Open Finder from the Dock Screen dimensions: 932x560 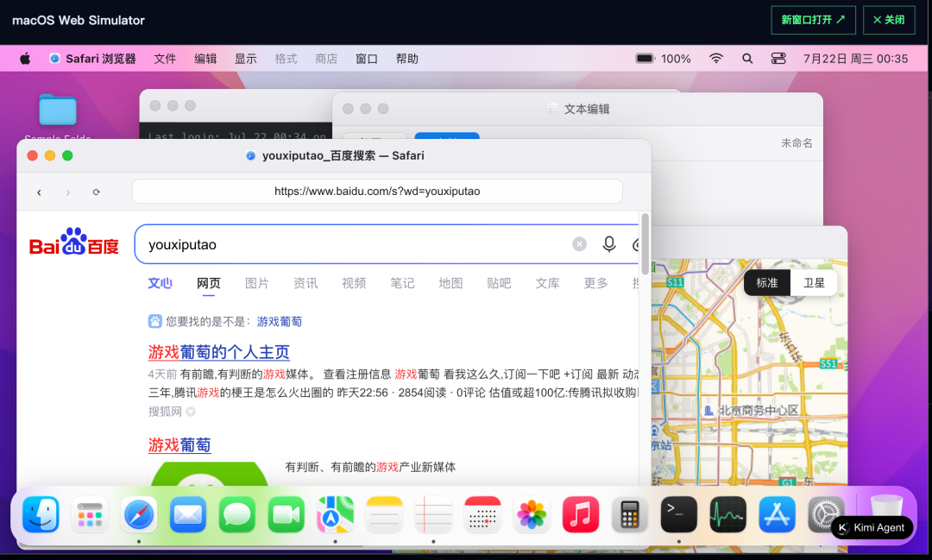tap(41, 514)
